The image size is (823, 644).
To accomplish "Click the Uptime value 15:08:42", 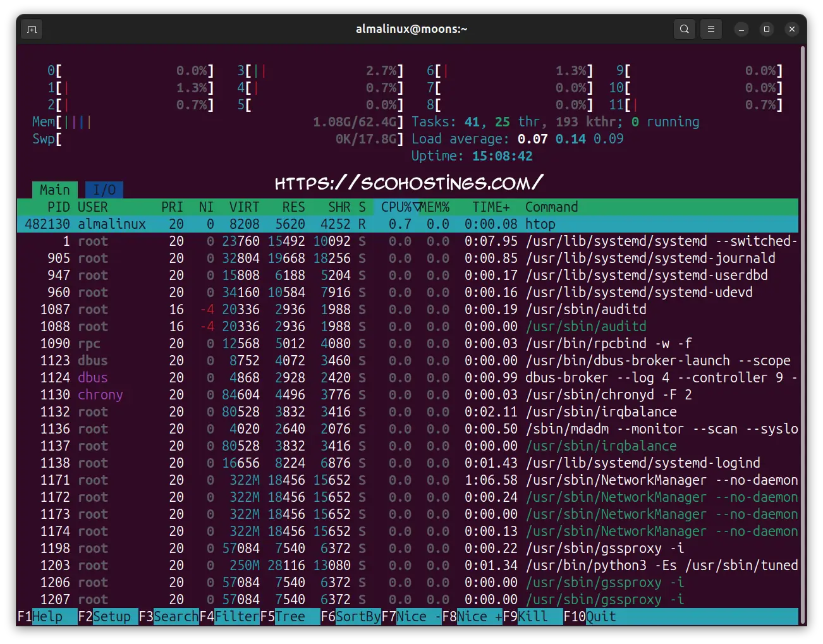I will click(x=503, y=156).
